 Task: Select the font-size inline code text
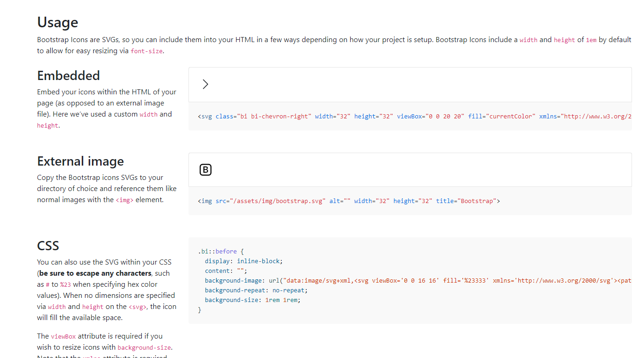click(x=146, y=51)
